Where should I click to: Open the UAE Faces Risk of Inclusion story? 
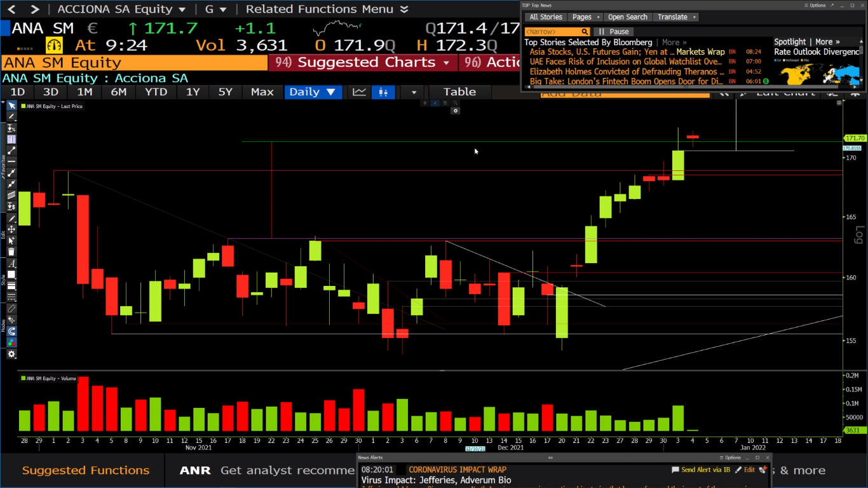coord(626,62)
